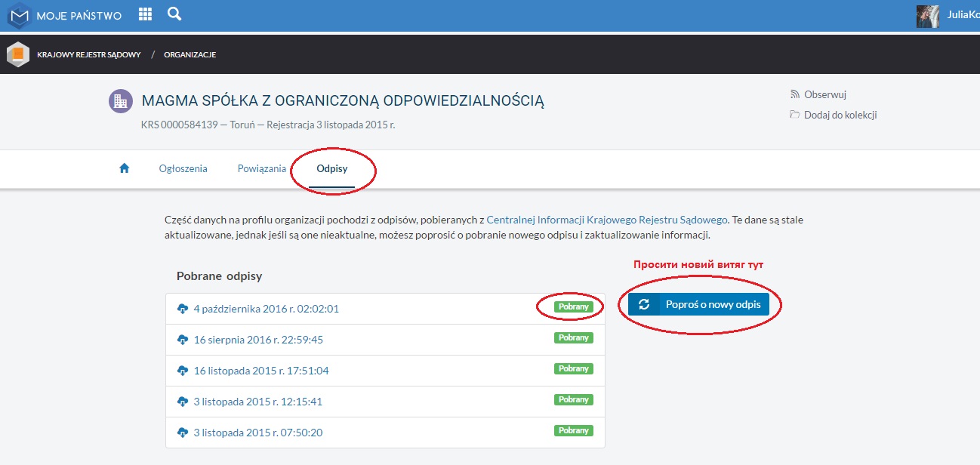This screenshot has height=465, width=980.
Task: Open the 16 listopada 2015 r. 17:51:04 odpis
Action: point(261,371)
